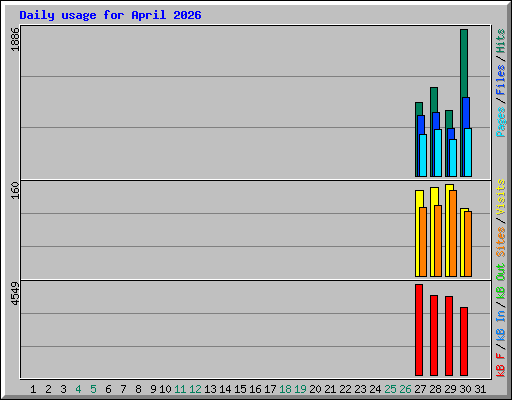Click day 1 on the x-axis
The height and width of the screenshot is (400, 512).
(x=33, y=389)
